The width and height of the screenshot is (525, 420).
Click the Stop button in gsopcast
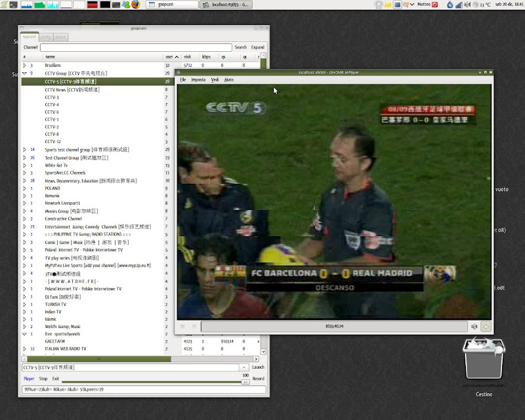pos(43,379)
